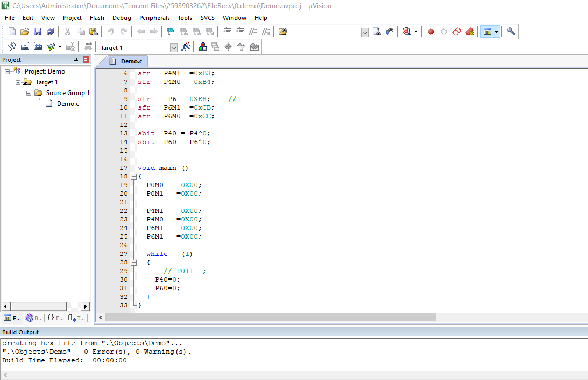Click the editor horizontal scrollbar thumb
Image resolution: width=588 pixels, height=380 pixels.
click(x=271, y=318)
